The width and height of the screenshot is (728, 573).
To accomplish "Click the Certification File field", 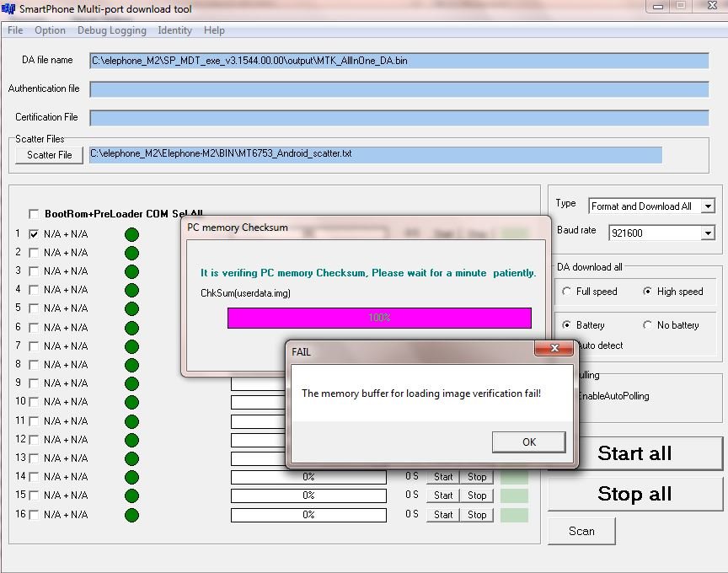I will coord(399,117).
